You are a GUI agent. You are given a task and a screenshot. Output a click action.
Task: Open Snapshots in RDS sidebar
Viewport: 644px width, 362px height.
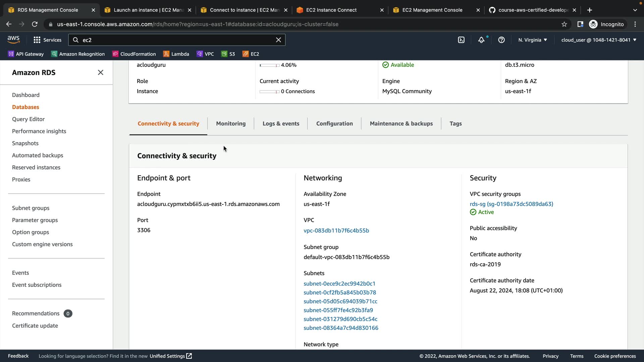(x=25, y=143)
